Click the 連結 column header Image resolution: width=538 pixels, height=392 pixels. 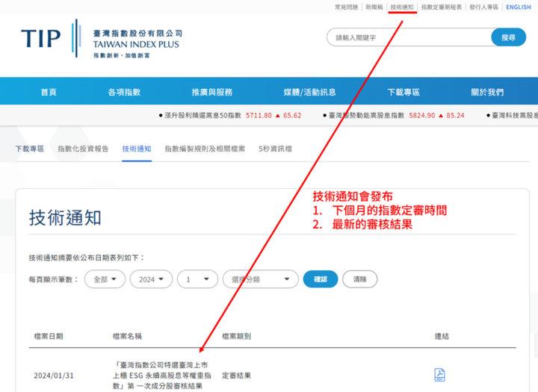click(442, 336)
